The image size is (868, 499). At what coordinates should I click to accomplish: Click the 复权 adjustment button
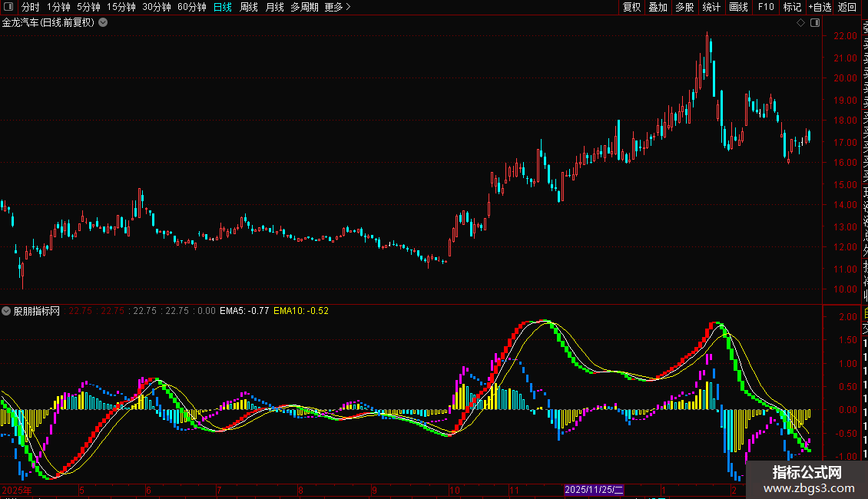631,7
